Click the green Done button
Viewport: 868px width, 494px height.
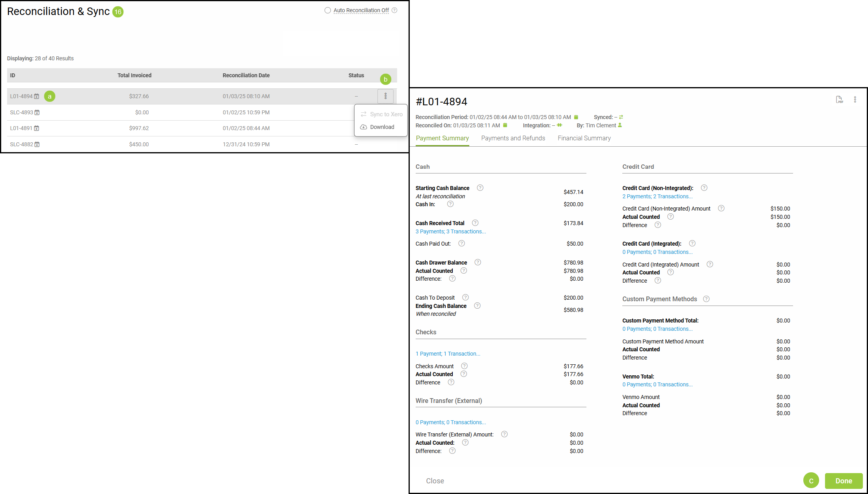click(x=844, y=481)
